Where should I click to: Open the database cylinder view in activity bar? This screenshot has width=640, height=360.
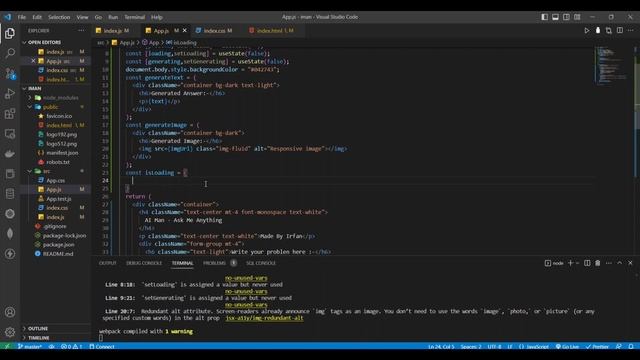[10, 193]
